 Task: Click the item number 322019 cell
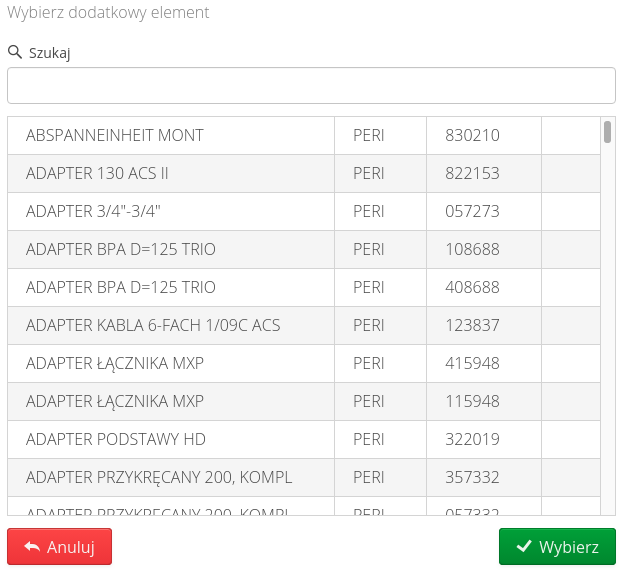pos(472,439)
